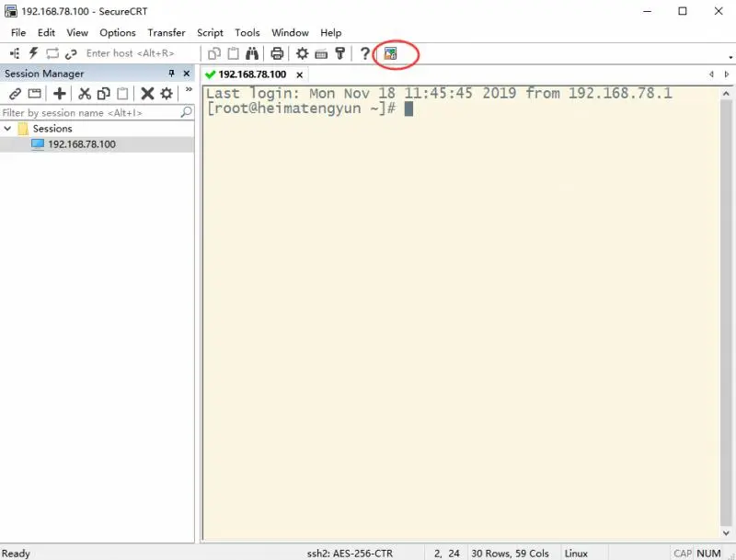Click terminal scrollbar up arrow

pyautogui.click(x=726, y=94)
